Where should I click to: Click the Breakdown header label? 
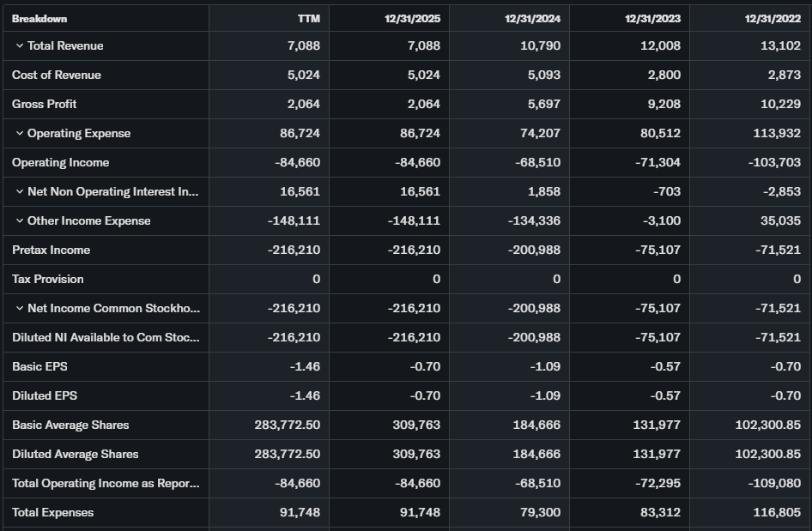39,18
